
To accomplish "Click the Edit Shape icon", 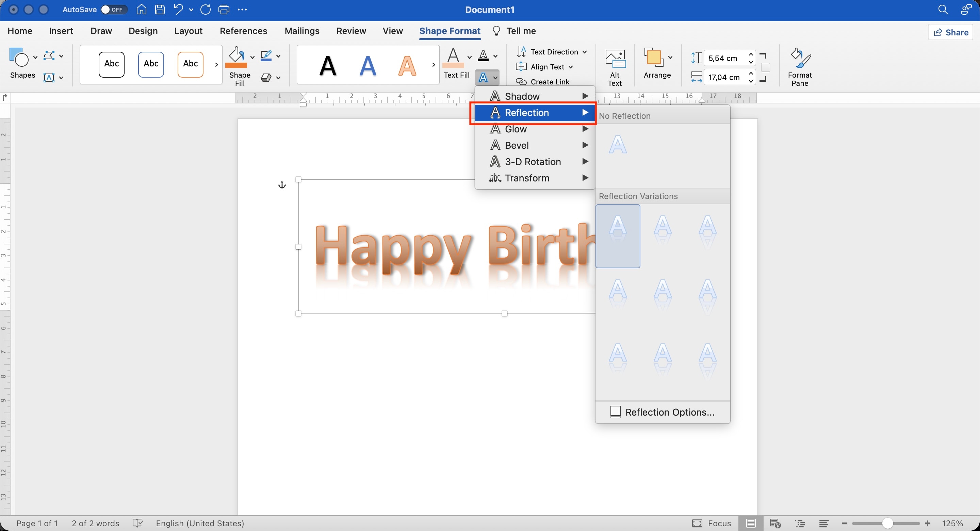I will [49, 56].
